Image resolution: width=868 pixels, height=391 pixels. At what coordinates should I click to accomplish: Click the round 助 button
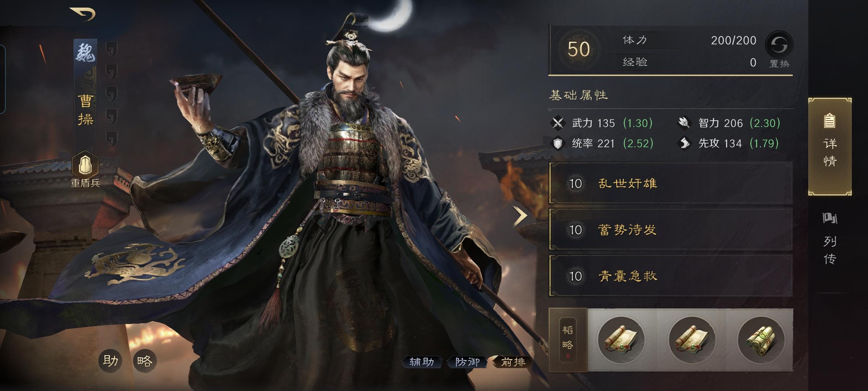tap(110, 361)
